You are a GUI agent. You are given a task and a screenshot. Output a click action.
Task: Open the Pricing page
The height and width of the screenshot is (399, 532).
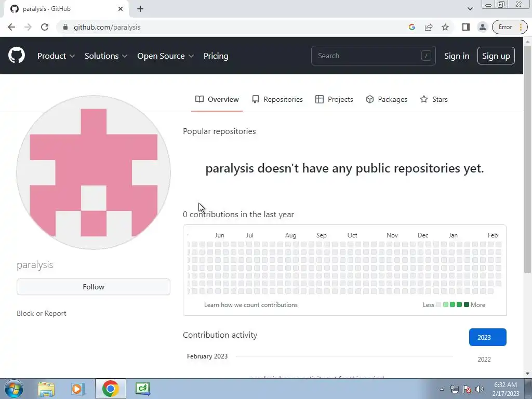click(x=216, y=56)
